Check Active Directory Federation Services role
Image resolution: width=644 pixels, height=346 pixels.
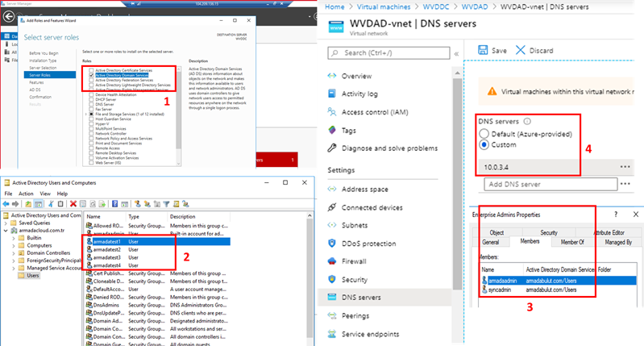point(91,80)
